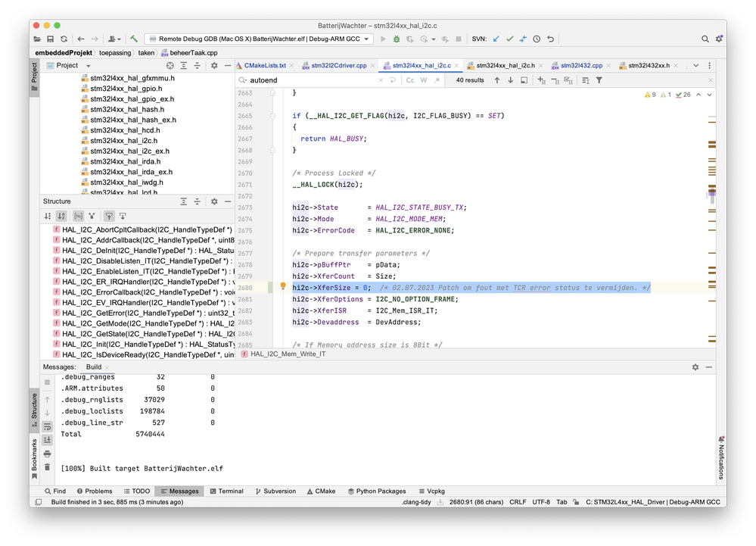Open the search history dropdown
The image size is (756, 546).
click(x=242, y=80)
